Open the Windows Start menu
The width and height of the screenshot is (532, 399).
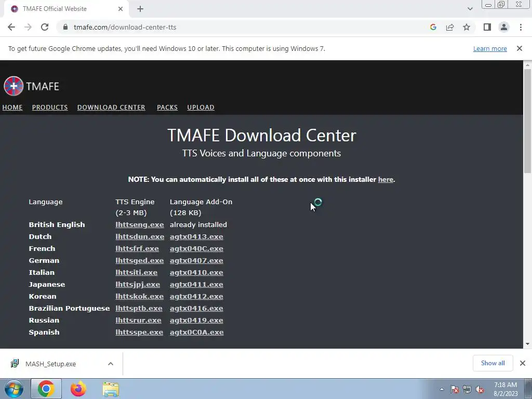point(14,389)
